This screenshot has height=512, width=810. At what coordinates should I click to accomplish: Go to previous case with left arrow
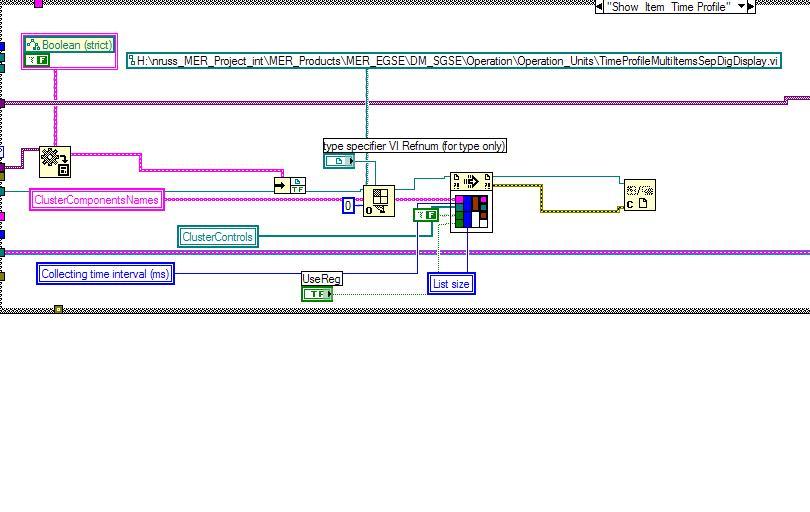(599, 7)
